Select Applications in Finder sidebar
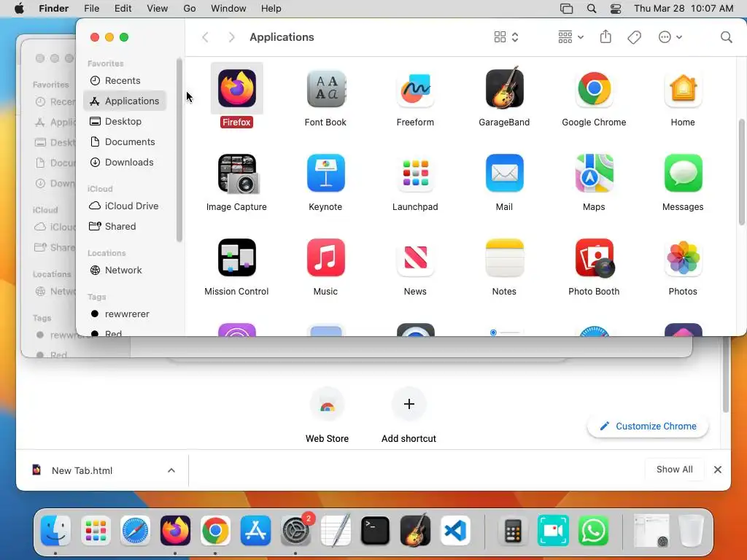This screenshot has width=747, height=560. click(x=125, y=101)
